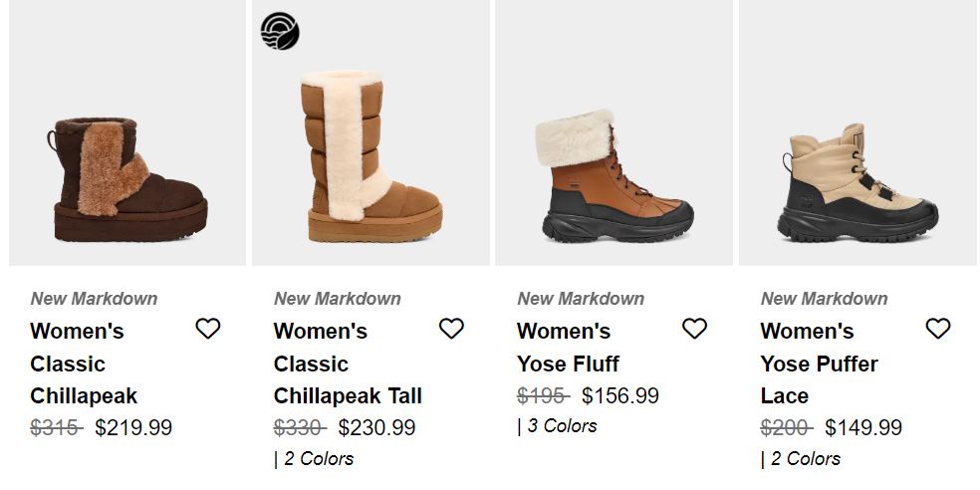Open Women's Yose Fluff product link
This screenshot has width=980, height=490.
click(x=568, y=347)
